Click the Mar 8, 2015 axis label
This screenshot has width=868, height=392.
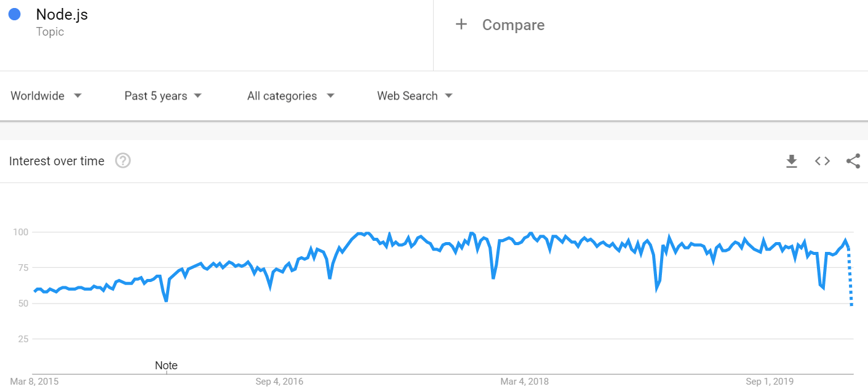(34, 381)
